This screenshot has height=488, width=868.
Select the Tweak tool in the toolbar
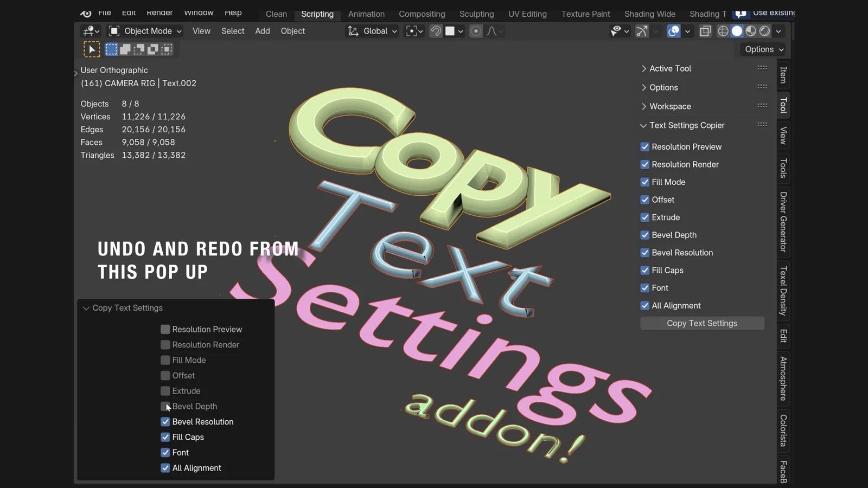coord(92,49)
